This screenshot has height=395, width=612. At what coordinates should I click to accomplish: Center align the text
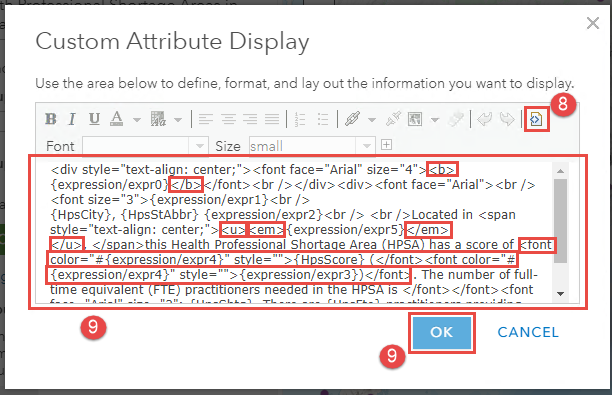[228, 119]
